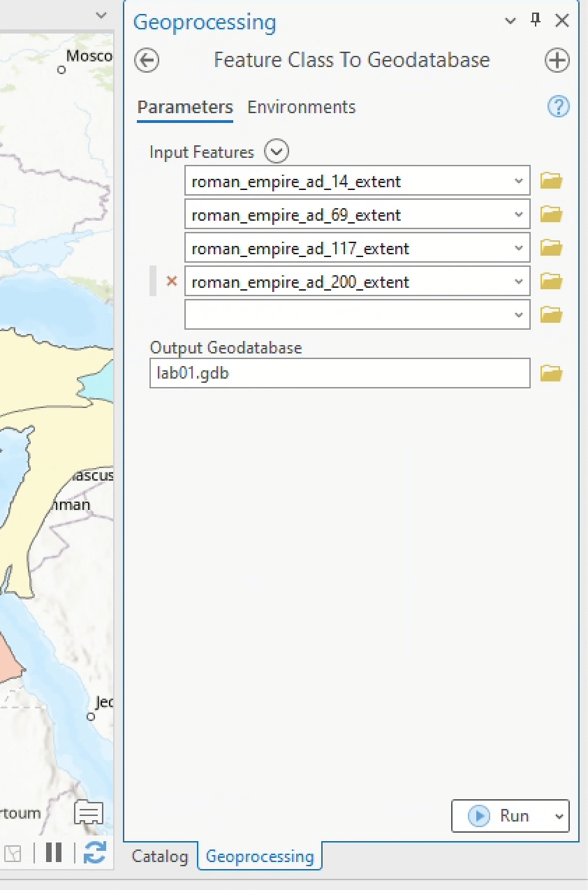Select the Parameters tab
Viewport: 588px width, 890px height.
click(185, 107)
